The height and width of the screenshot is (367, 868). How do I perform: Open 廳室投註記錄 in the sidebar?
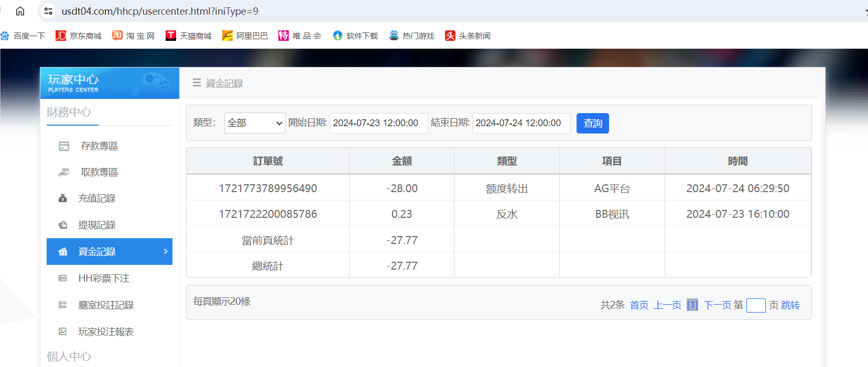click(x=106, y=305)
